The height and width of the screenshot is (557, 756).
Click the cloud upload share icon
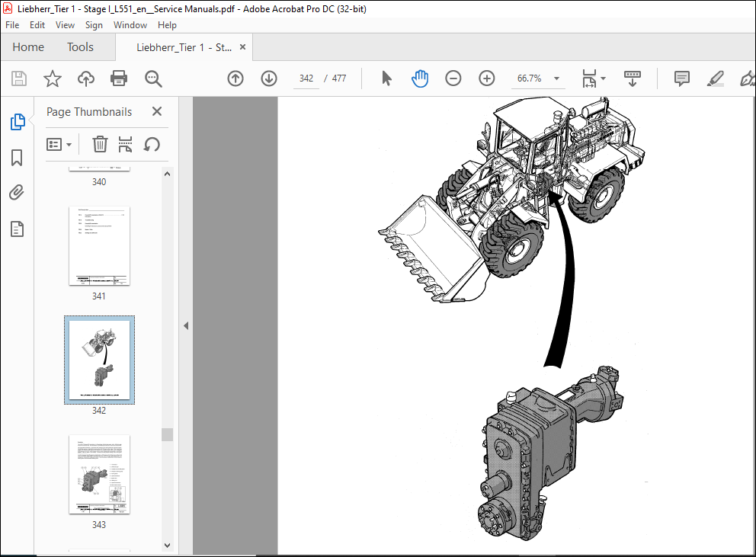[x=86, y=78]
